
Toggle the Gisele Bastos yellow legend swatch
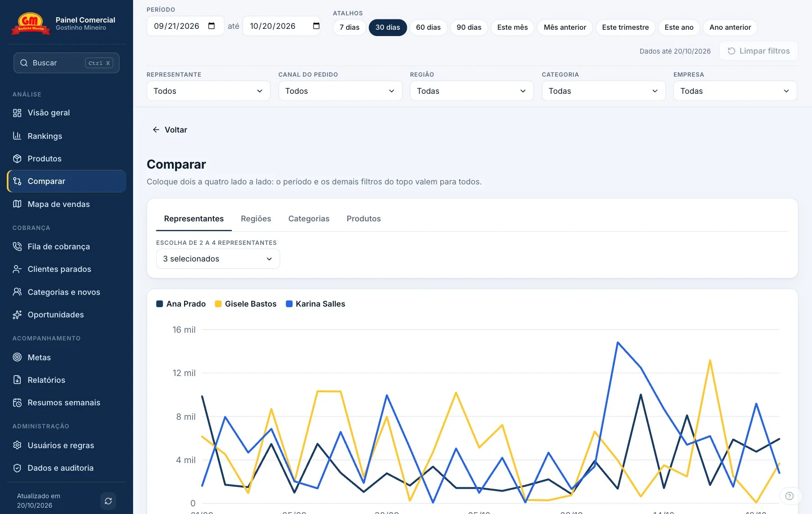[218, 304]
